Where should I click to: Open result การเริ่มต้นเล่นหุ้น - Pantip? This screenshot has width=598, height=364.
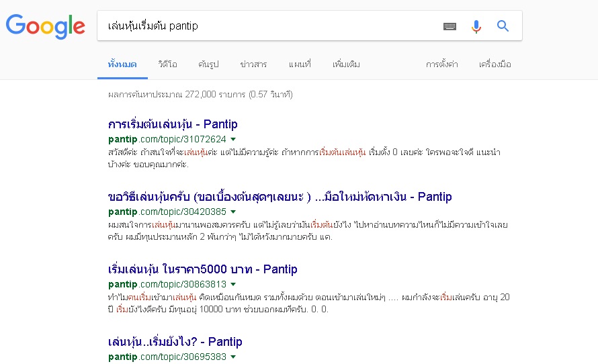click(173, 124)
